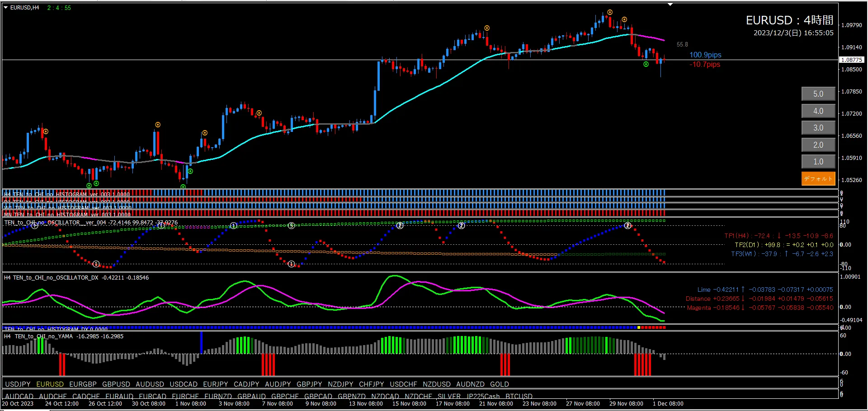Switch chart to GOLD symbol
This screenshot has height=411, width=868.
pos(500,384)
